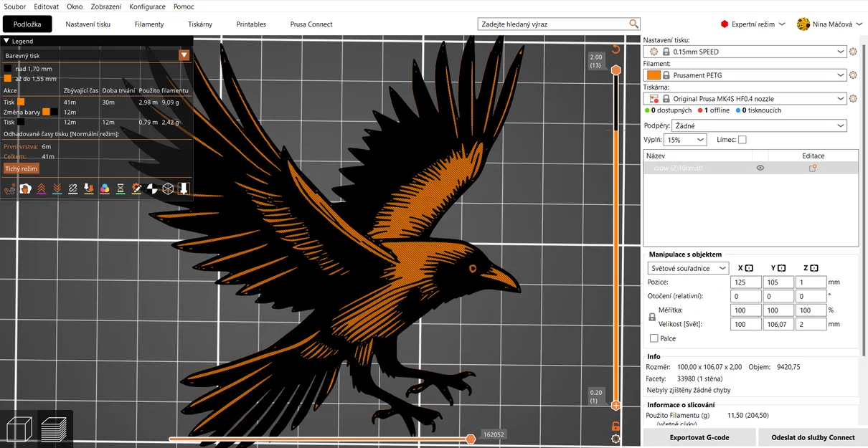Screen dimensions: 868x448
Task: Enable the Límec brim checkbox
Action: tap(742, 140)
